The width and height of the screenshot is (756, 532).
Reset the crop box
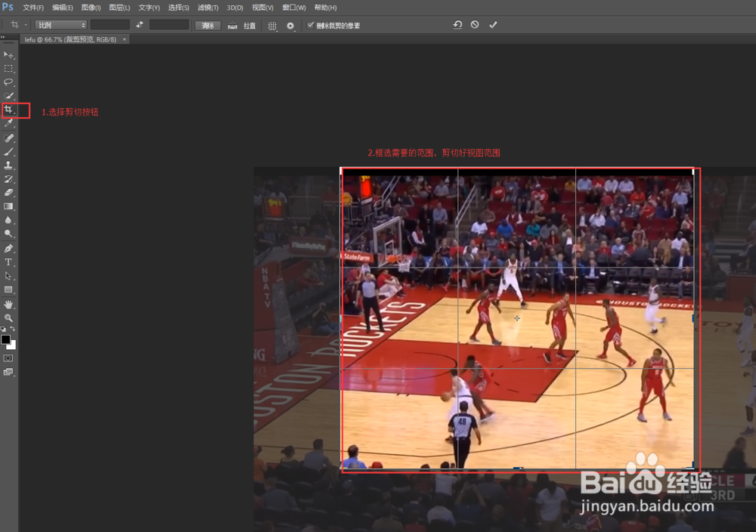[x=457, y=25]
